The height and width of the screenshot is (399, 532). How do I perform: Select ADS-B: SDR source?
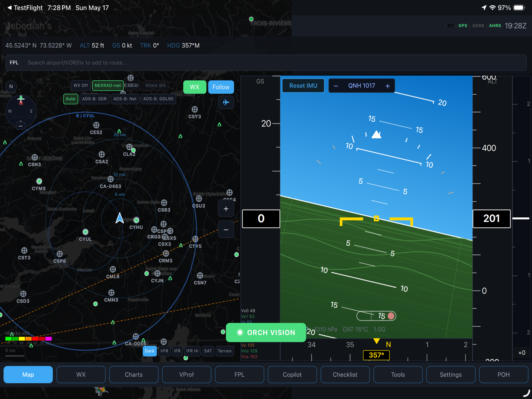click(x=94, y=99)
